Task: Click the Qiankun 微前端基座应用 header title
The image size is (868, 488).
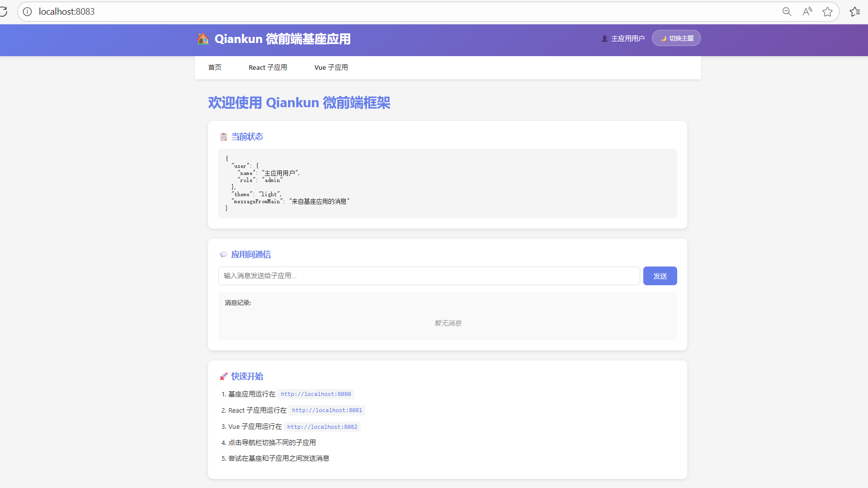Action: click(282, 39)
